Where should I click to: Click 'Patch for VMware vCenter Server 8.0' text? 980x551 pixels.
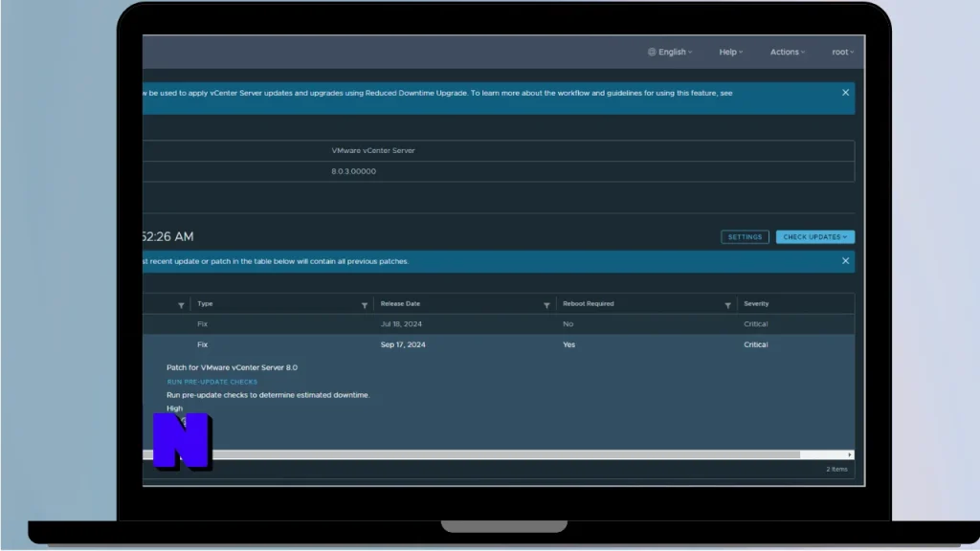pos(232,367)
